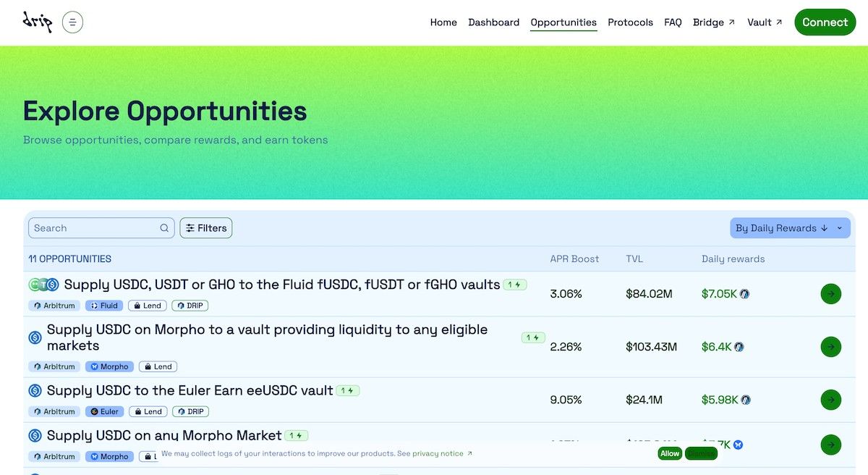Open the privacy notice link
This screenshot has width=868, height=475.
(x=438, y=453)
